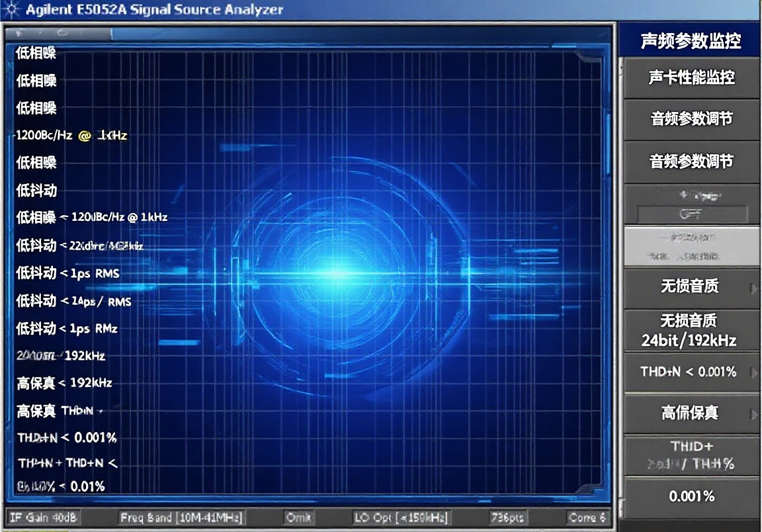762x532 pixels.
Task: Expand the 高保保真 softkey submenu arrow
Action: (753, 414)
